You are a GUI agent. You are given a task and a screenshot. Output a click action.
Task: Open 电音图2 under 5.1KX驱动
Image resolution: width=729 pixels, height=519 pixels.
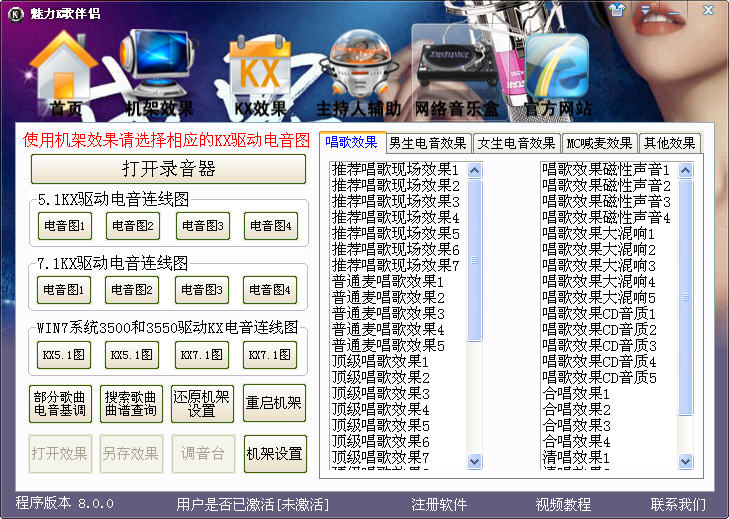(133, 226)
